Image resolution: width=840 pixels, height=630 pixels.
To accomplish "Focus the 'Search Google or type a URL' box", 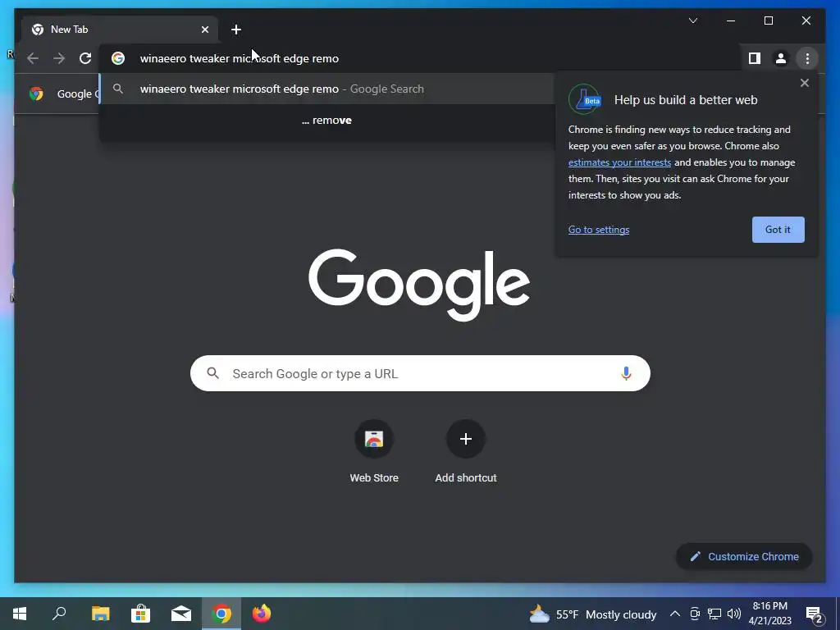I will (x=420, y=373).
